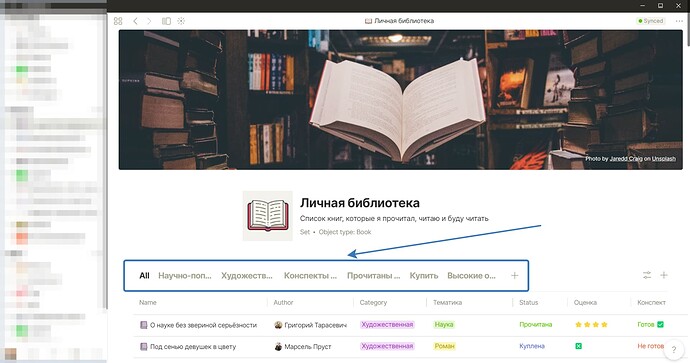
Task: Open the Object type: Book link
Action: [345, 232]
